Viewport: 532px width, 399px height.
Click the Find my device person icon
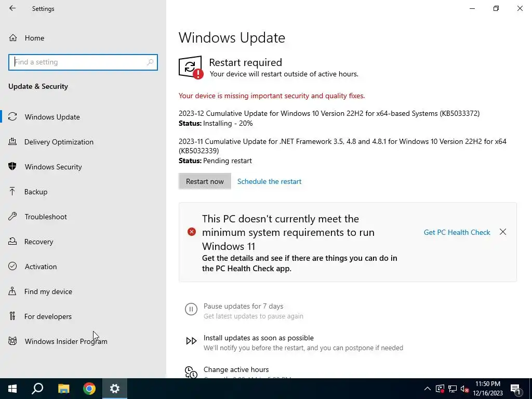coord(12,291)
